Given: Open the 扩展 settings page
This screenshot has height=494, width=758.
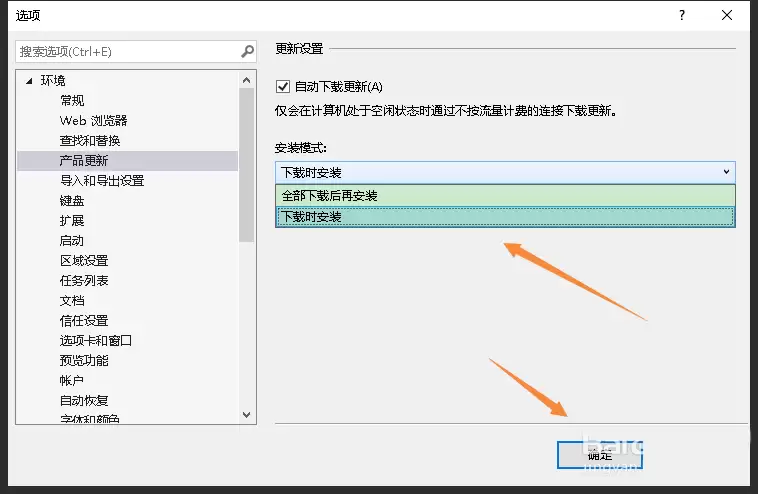Looking at the screenshot, I should [x=72, y=220].
